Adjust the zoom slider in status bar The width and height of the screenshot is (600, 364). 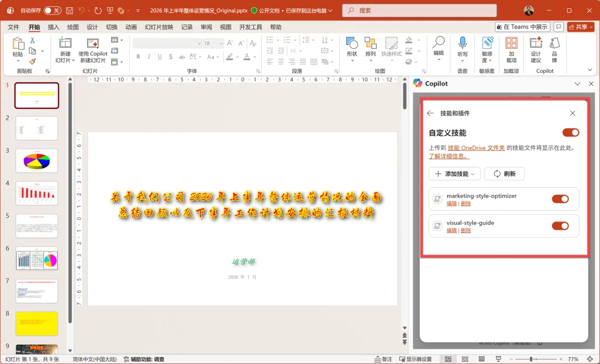pos(531,359)
